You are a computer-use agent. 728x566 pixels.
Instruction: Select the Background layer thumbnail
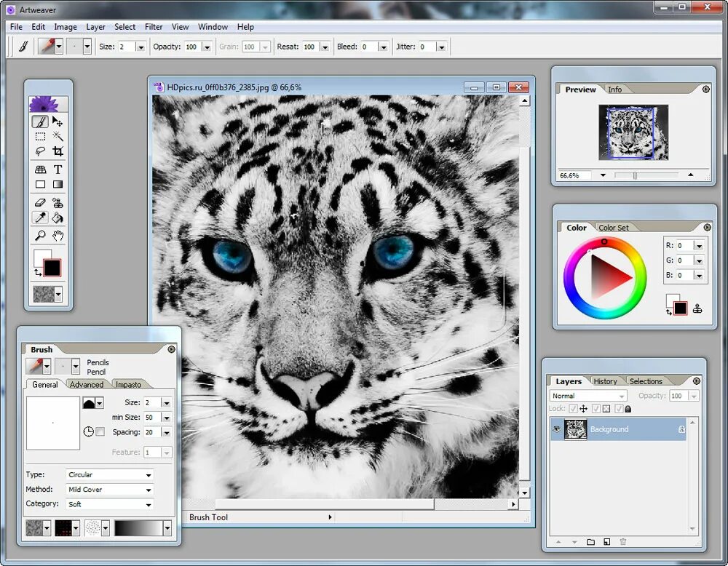point(575,429)
